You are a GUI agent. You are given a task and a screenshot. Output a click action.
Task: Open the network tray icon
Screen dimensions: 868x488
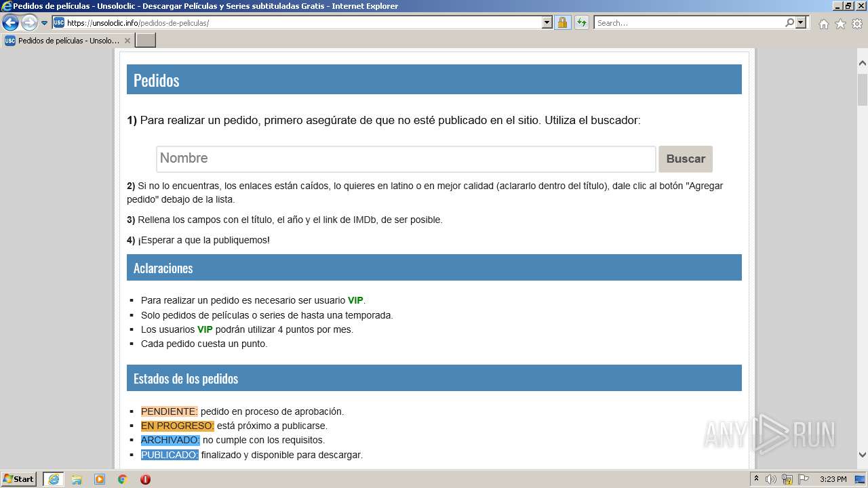[x=787, y=479]
